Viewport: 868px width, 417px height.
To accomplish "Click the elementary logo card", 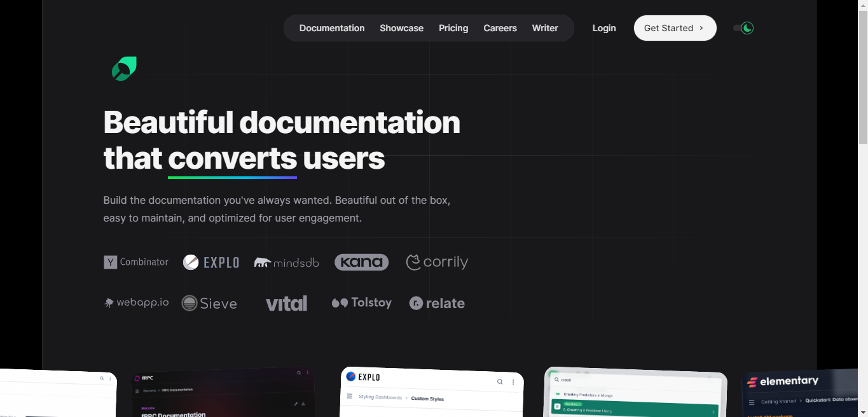I will coord(783,381).
